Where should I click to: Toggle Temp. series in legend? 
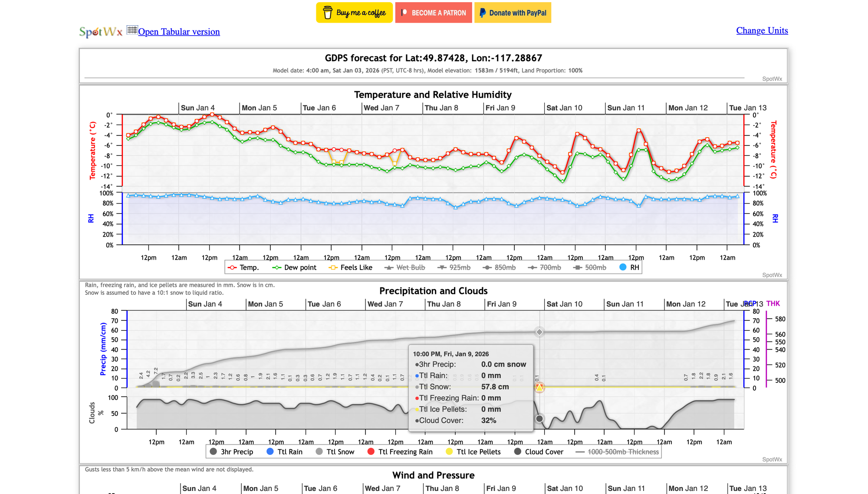[244, 267]
